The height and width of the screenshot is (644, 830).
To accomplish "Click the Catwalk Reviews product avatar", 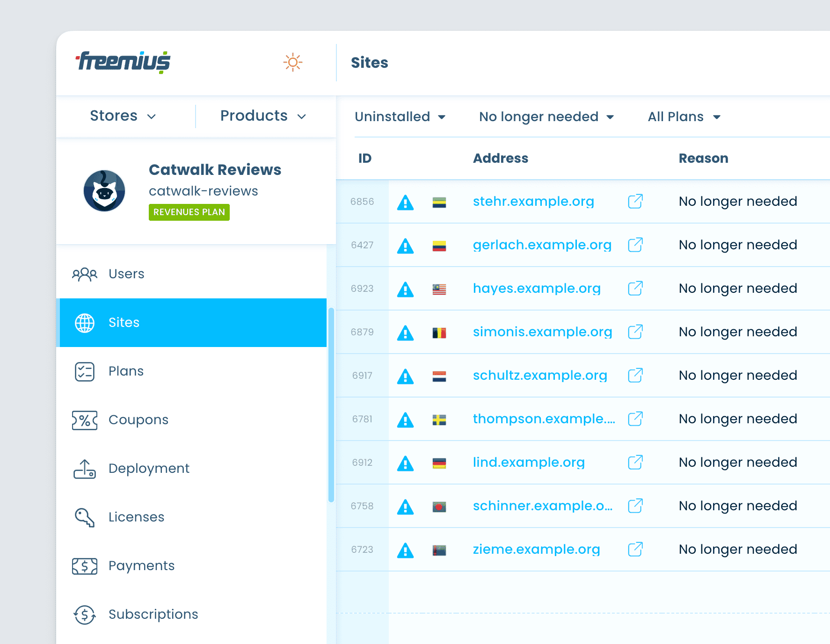I will (104, 191).
